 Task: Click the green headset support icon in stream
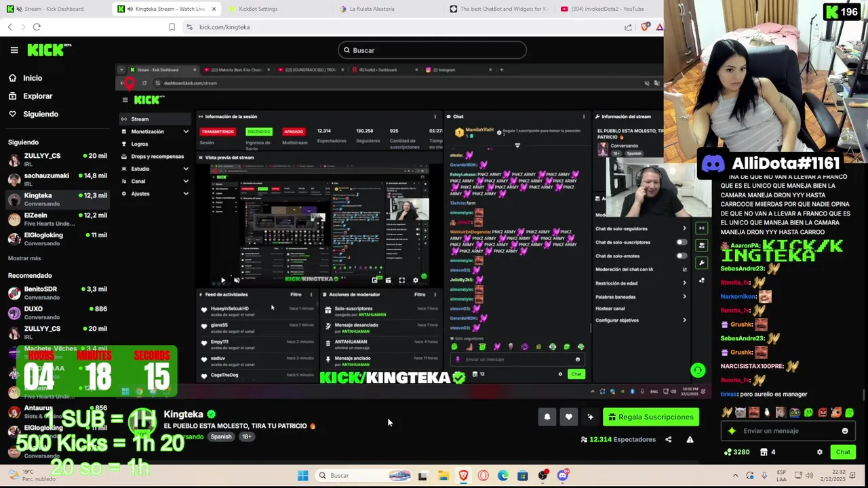[697, 370]
